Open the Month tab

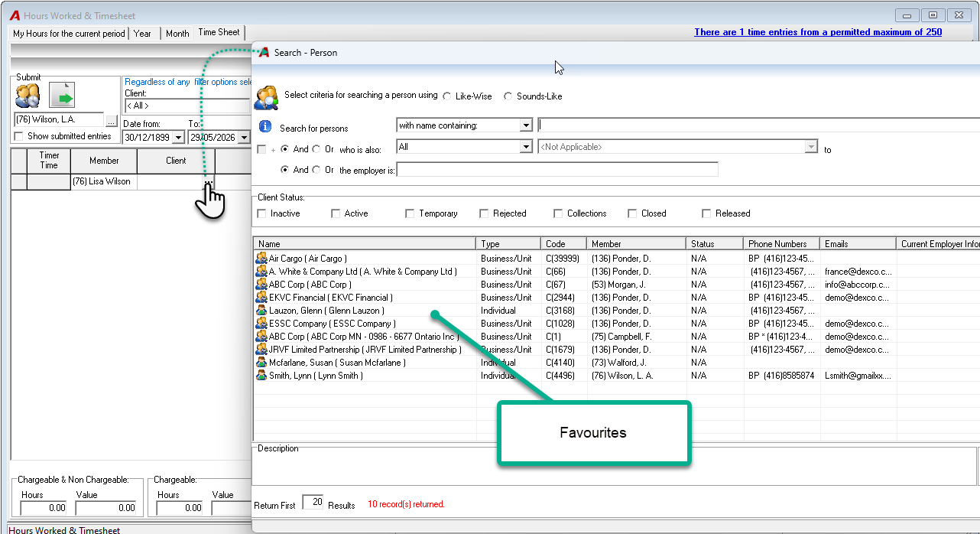point(177,34)
